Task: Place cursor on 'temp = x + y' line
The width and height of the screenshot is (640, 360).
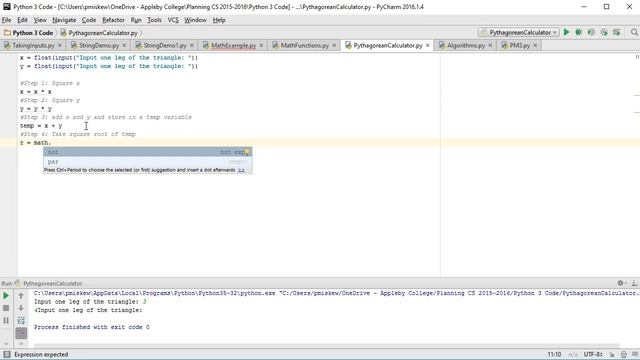Action: tap(41, 126)
